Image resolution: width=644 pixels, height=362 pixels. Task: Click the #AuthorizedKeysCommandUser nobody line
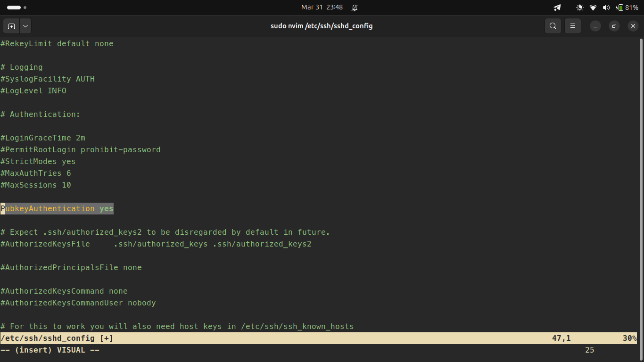click(x=78, y=303)
